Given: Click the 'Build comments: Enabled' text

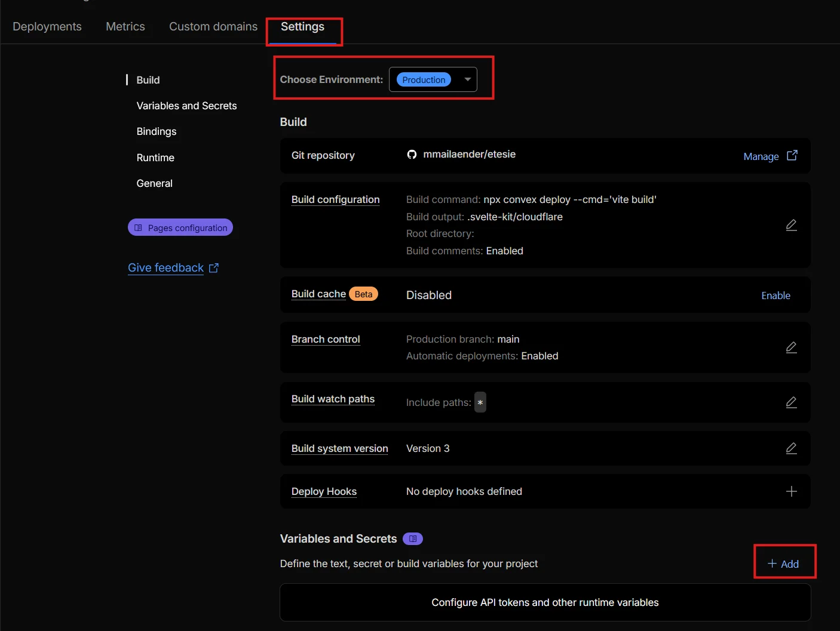Looking at the screenshot, I should coord(465,251).
